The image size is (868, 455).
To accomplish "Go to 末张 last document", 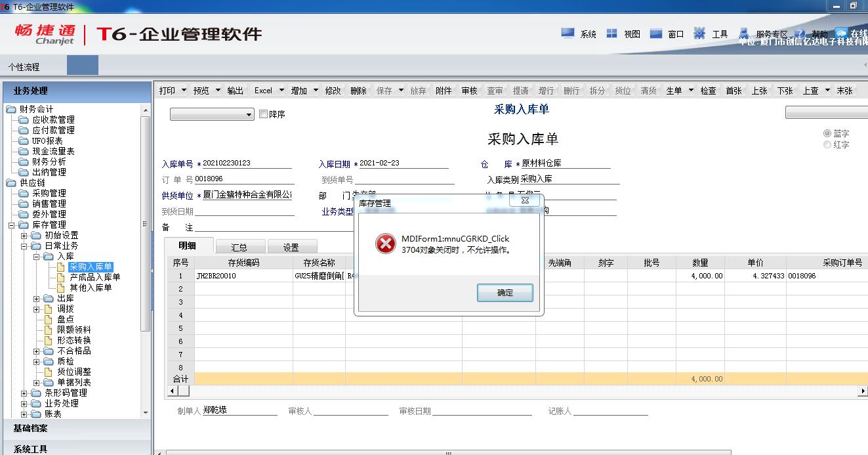I will [x=844, y=91].
